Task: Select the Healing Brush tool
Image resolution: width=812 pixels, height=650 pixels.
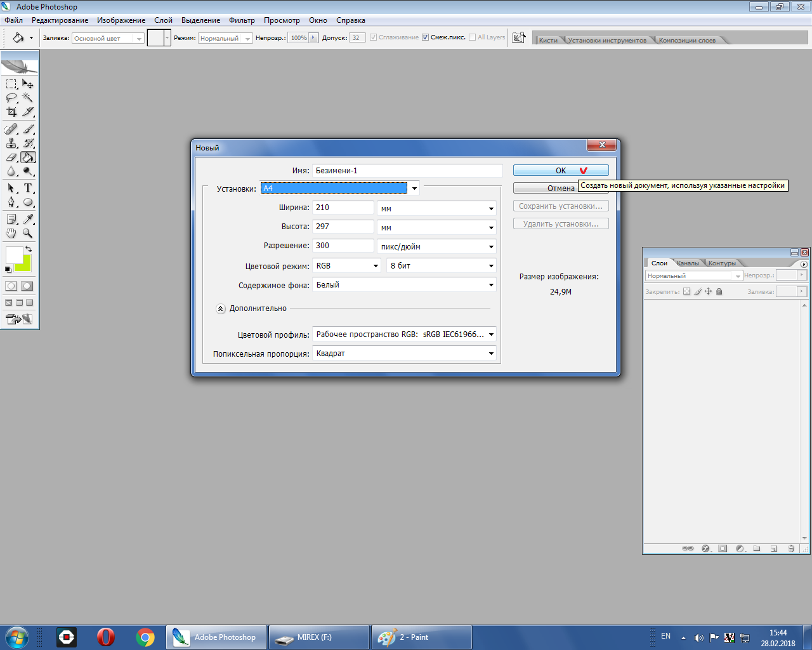Action: tap(11, 129)
